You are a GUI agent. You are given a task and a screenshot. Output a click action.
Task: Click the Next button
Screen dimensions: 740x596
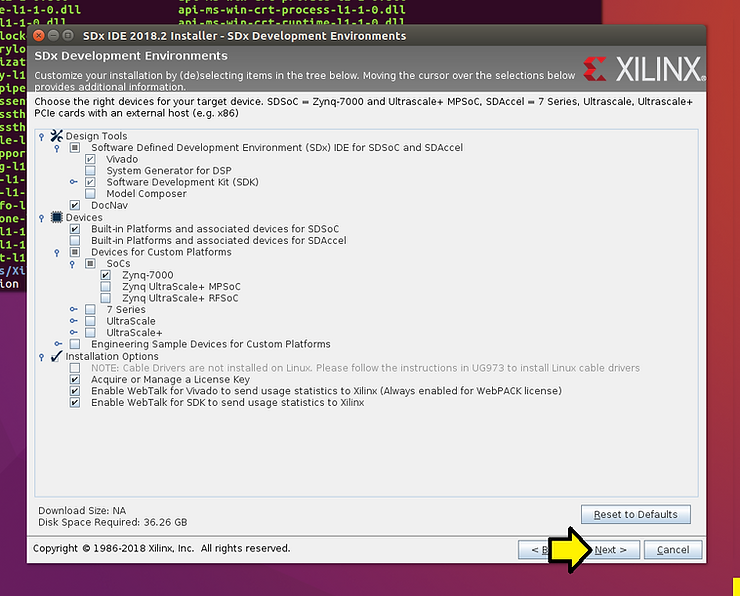[x=610, y=550]
